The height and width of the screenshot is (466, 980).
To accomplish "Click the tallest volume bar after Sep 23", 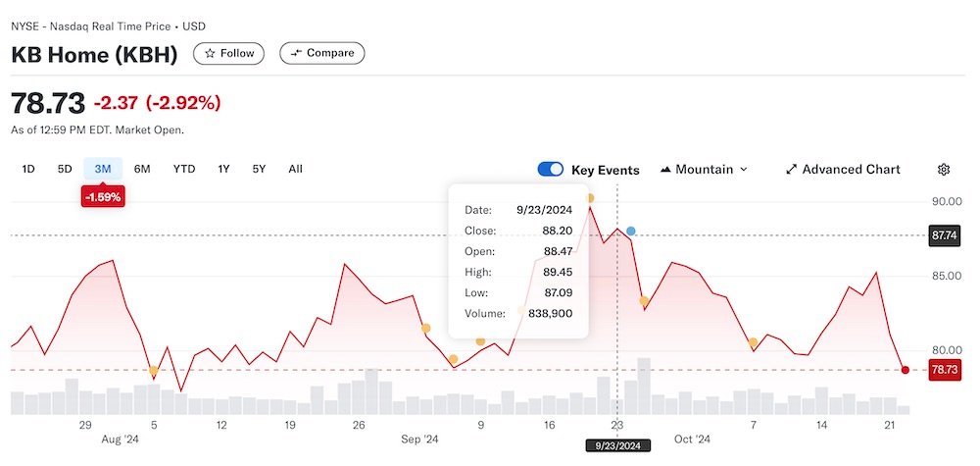I will (x=644, y=386).
